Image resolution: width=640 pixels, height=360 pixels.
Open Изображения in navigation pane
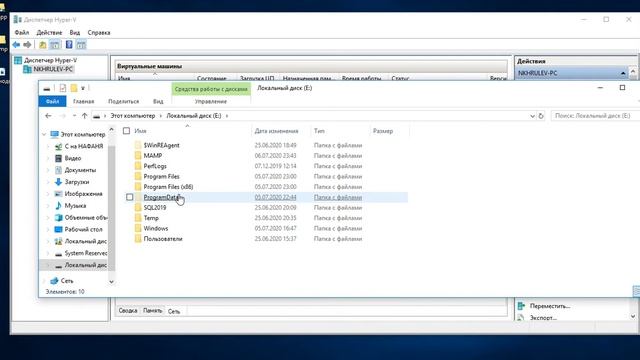click(x=83, y=193)
